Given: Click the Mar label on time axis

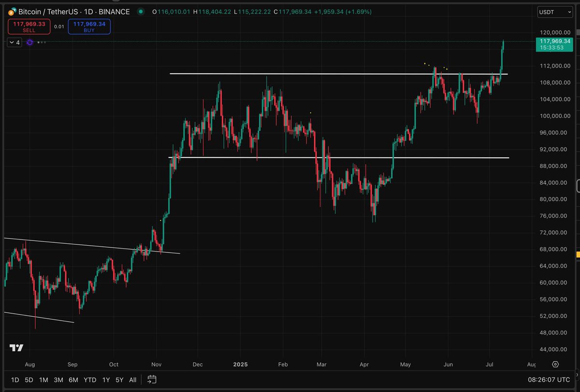Looking at the screenshot, I should click(x=322, y=364).
